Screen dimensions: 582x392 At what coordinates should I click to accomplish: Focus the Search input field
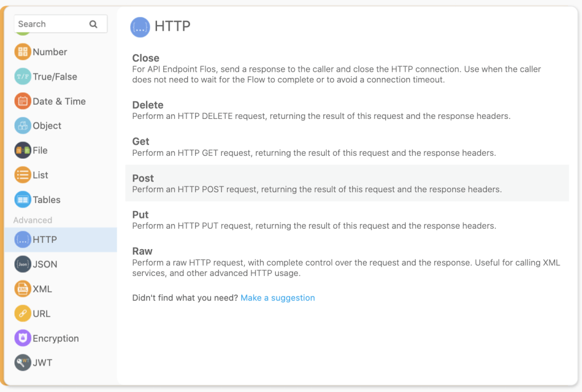[51, 24]
